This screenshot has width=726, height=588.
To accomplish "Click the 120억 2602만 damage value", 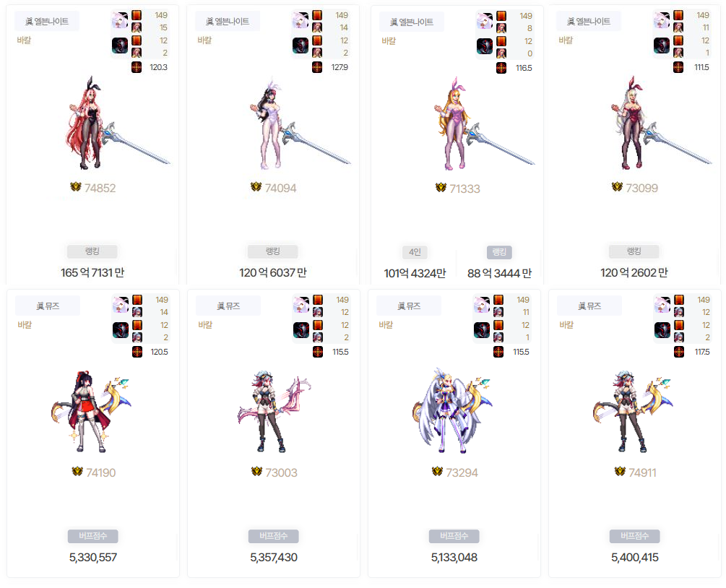I will (634, 273).
